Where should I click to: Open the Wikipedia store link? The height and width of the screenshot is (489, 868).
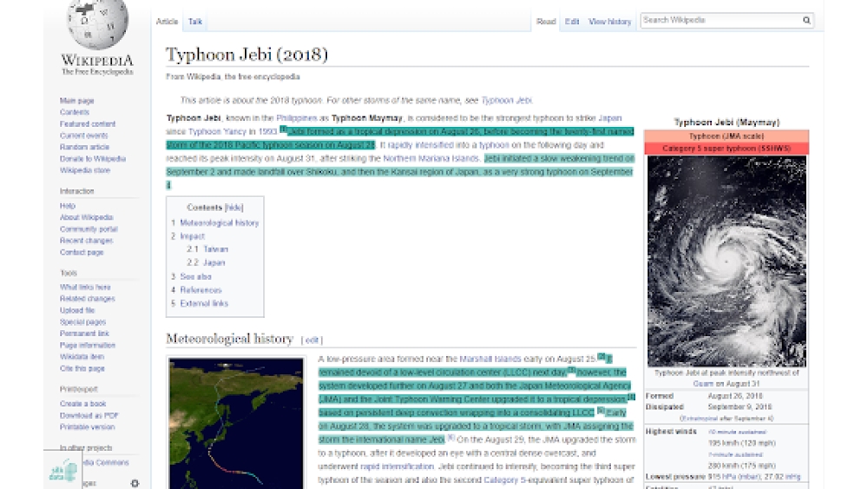point(85,170)
